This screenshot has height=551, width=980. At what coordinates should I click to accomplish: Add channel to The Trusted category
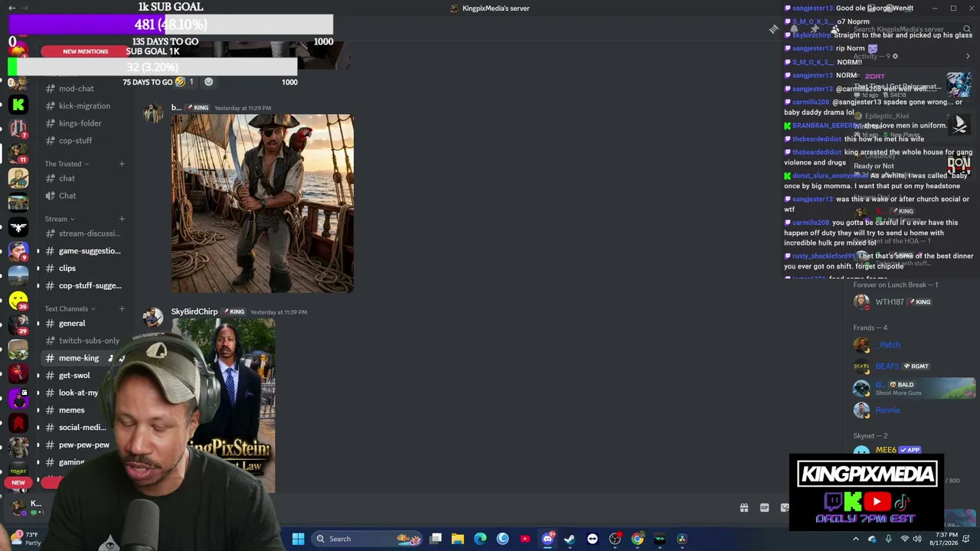pos(122,164)
